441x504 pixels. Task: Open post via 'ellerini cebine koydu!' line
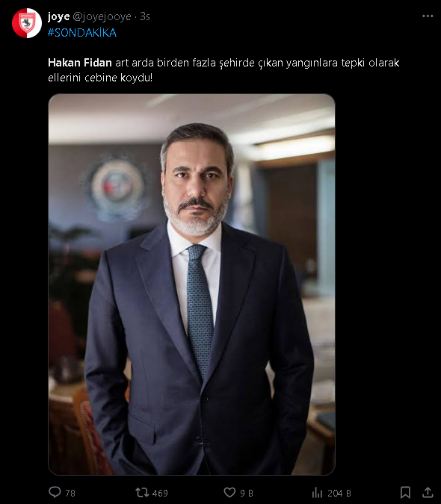tap(100, 78)
